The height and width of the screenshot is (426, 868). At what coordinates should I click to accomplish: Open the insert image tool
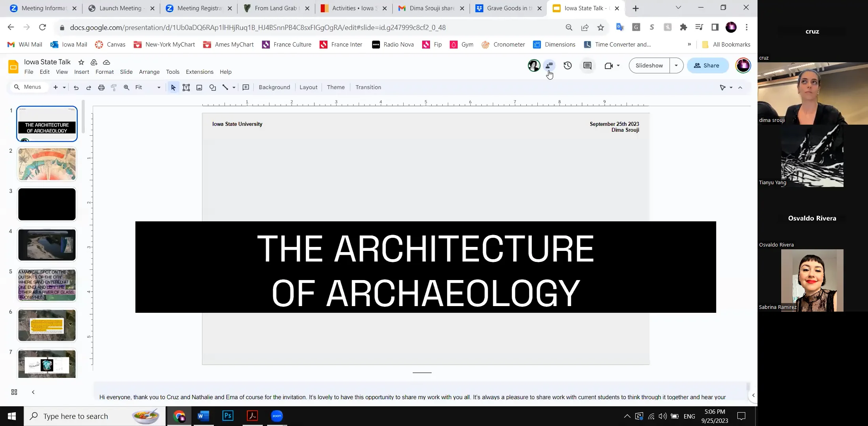point(199,87)
